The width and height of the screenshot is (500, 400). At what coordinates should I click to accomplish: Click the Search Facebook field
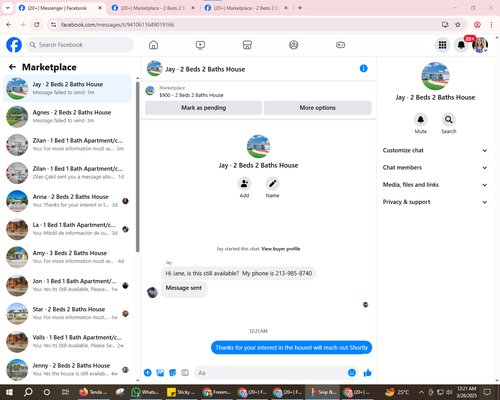(80, 45)
